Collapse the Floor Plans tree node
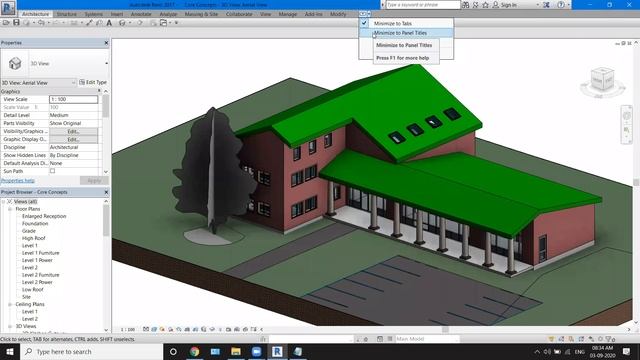The height and width of the screenshot is (360, 640). [10, 209]
